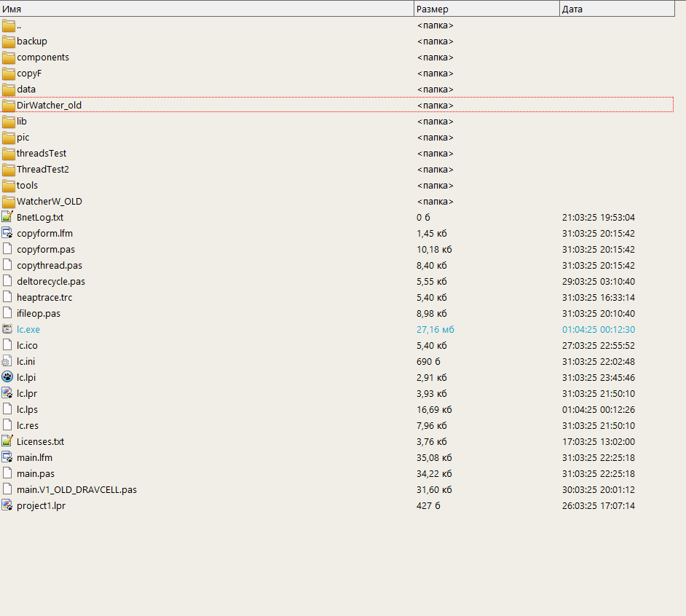Select the components folder
Screen dimensions: 686x616
point(43,58)
